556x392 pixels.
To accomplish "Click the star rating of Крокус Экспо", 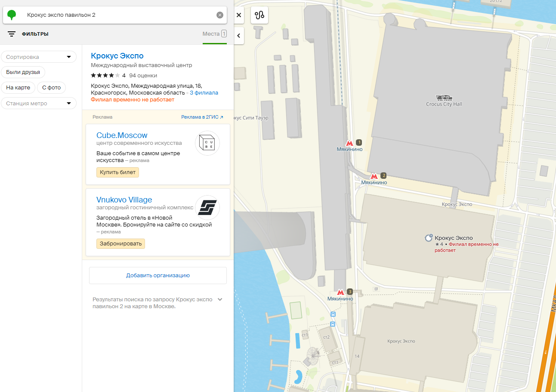I will click(x=105, y=75).
